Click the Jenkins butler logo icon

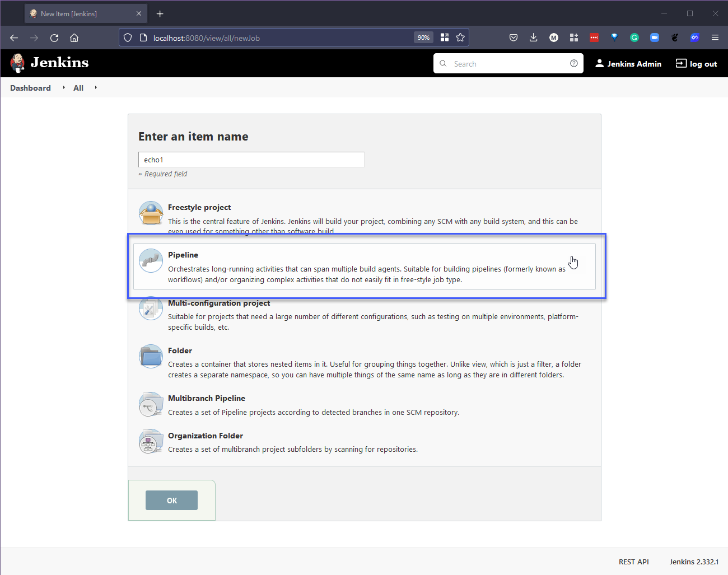(18, 63)
